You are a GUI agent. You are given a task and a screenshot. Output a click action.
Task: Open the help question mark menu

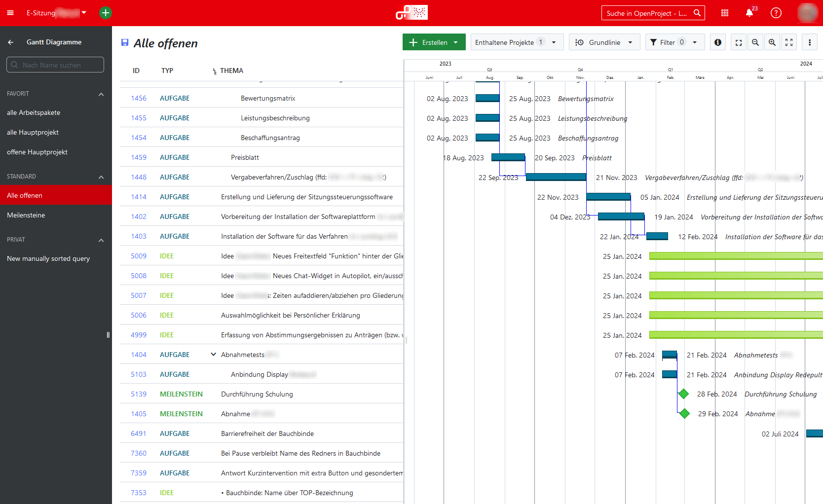(776, 13)
